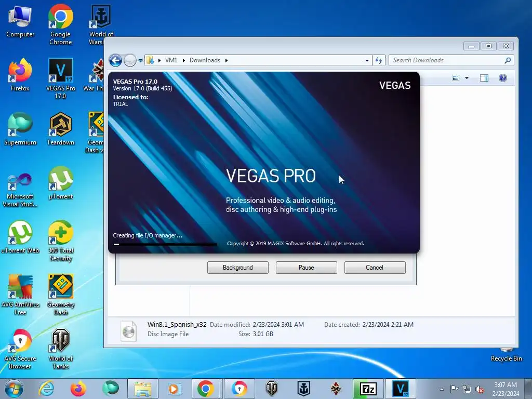Open Explorer Help icon
This screenshot has height=399, width=532.
(503, 78)
